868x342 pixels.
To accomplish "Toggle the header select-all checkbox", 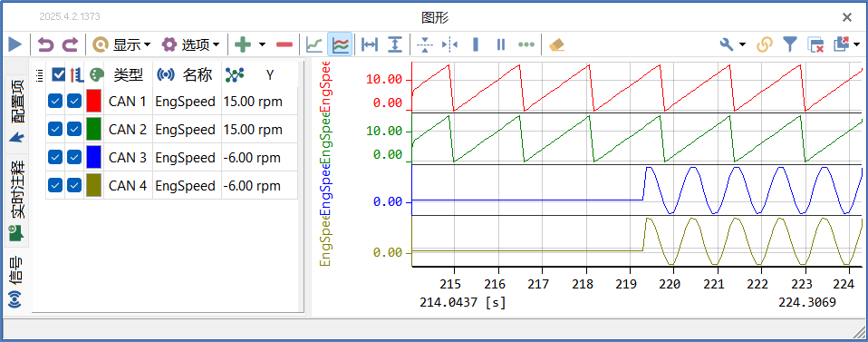I will pos(58,74).
